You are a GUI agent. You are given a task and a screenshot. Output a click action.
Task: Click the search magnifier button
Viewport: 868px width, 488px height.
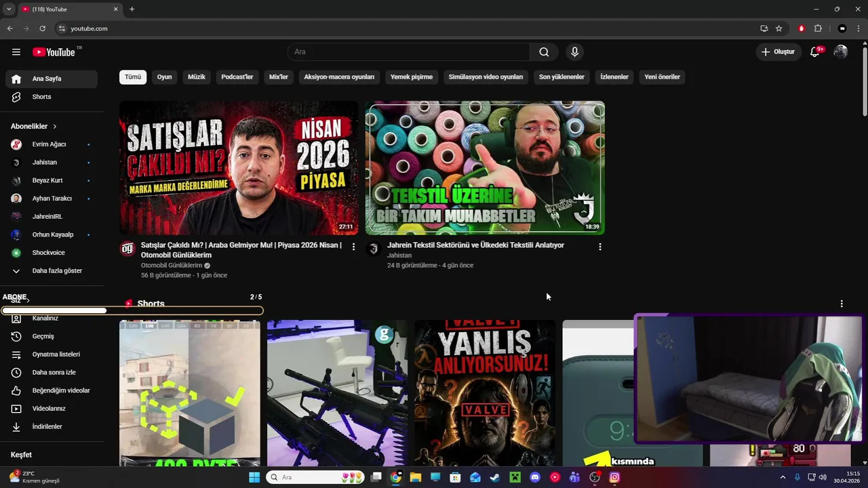tap(544, 52)
